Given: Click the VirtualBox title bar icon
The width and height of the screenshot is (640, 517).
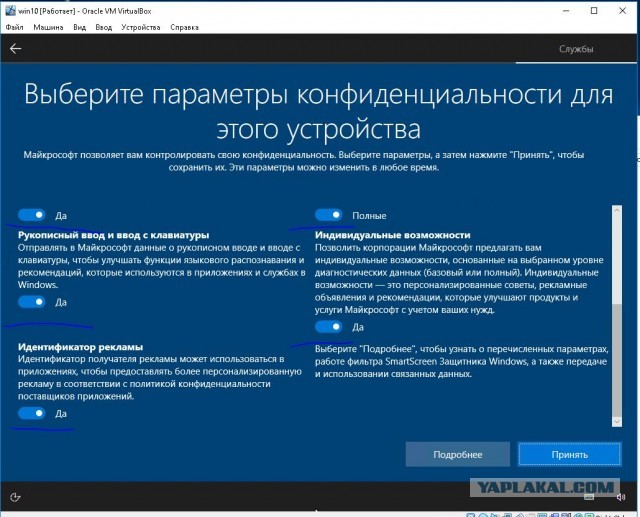Looking at the screenshot, I should coord(10,11).
